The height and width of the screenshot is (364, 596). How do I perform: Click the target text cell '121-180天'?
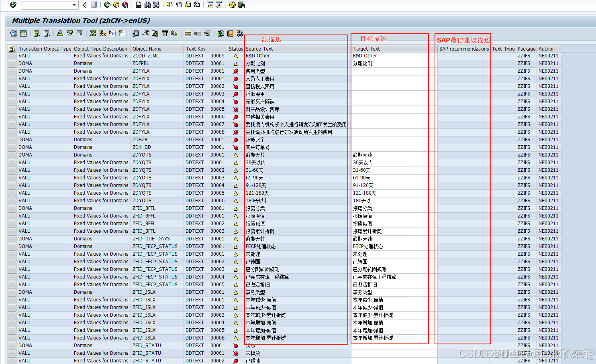tap(394, 193)
